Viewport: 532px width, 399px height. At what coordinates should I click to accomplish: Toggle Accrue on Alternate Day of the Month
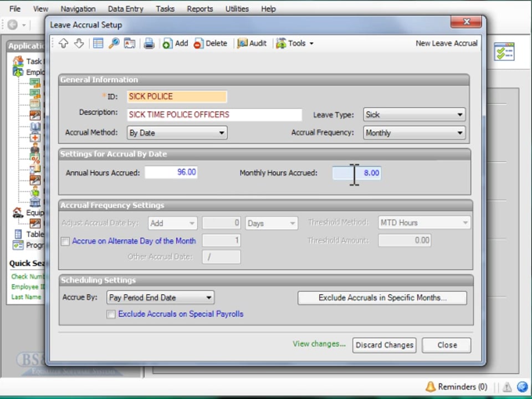coord(65,241)
